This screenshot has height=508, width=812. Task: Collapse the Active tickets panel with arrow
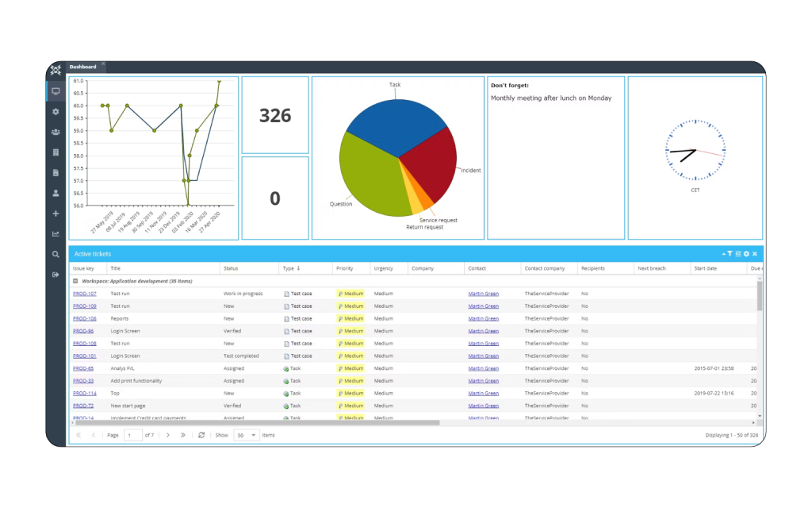(723, 254)
